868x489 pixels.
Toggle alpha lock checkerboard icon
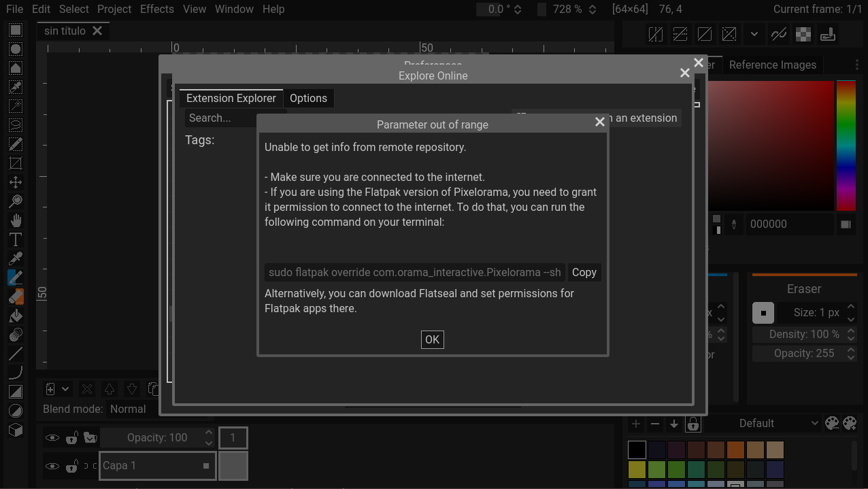(x=803, y=34)
